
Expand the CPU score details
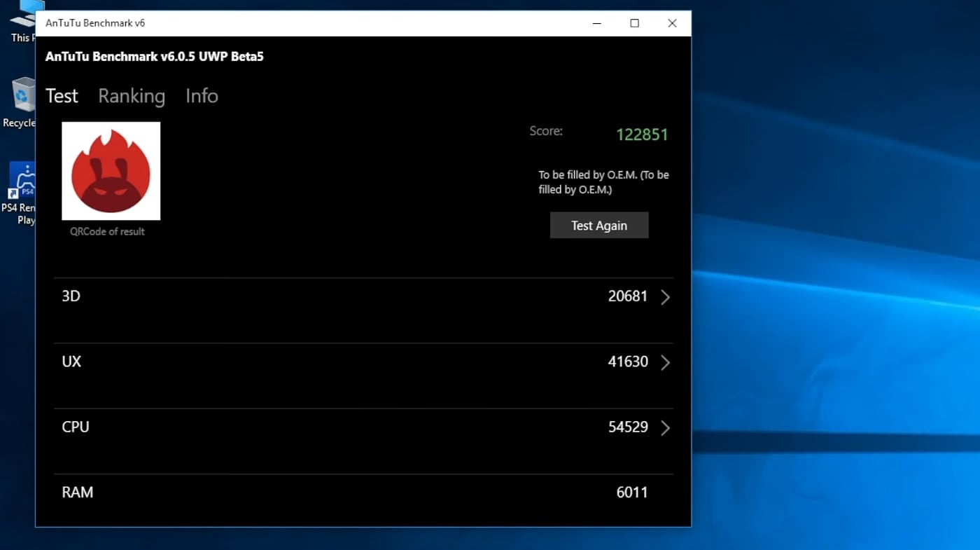point(664,427)
